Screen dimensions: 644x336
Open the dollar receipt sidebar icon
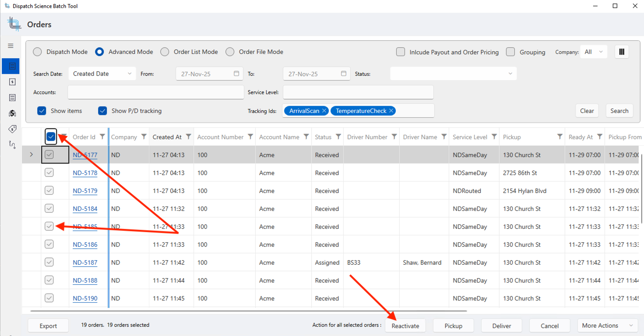point(12,82)
